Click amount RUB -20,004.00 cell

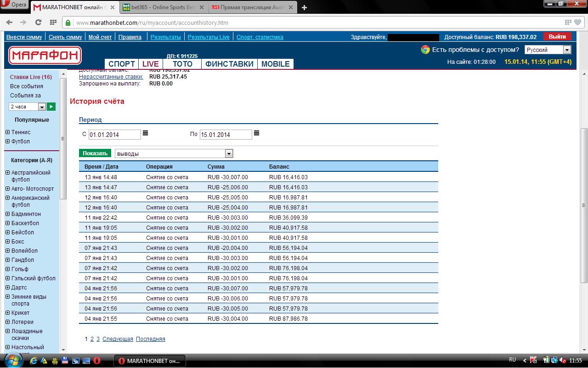[x=228, y=248]
